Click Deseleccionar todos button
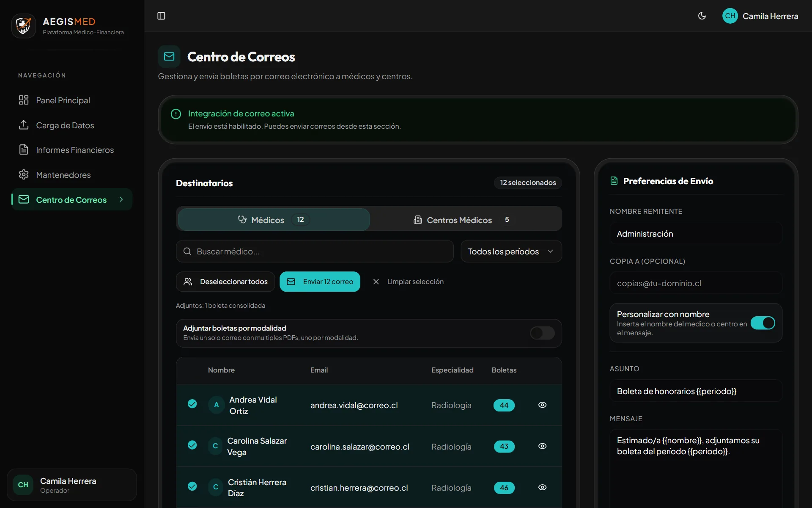 point(225,282)
